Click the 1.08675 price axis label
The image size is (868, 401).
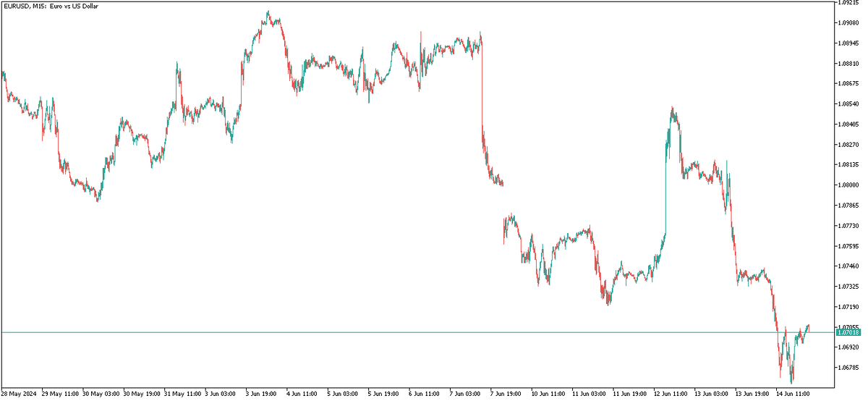coord(848,83)
